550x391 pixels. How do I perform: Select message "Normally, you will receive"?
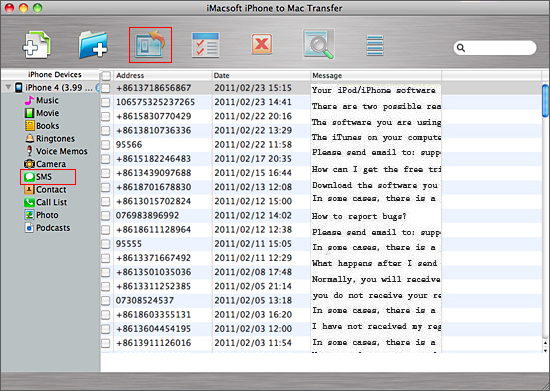[376, 279]
